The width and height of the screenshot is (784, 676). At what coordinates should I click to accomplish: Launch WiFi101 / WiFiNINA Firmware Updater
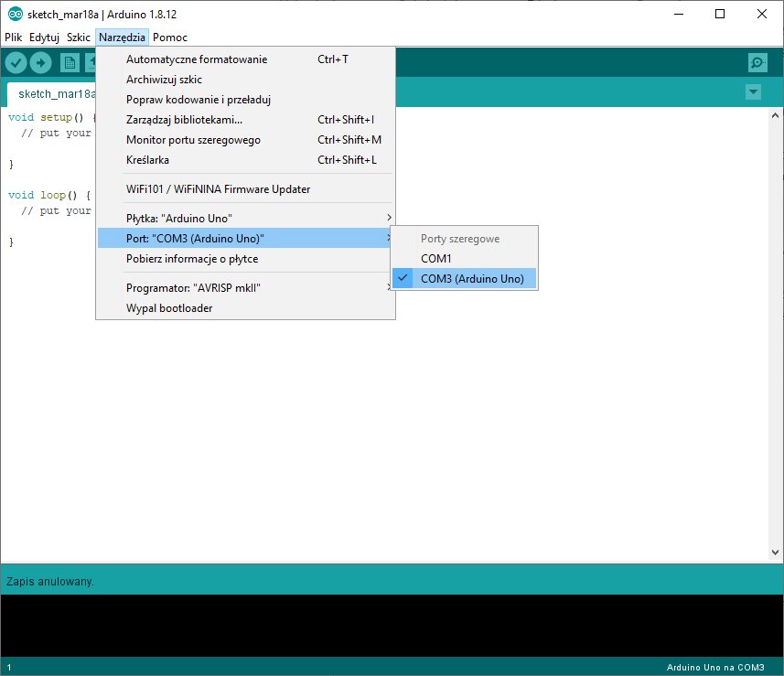[245, 189]
